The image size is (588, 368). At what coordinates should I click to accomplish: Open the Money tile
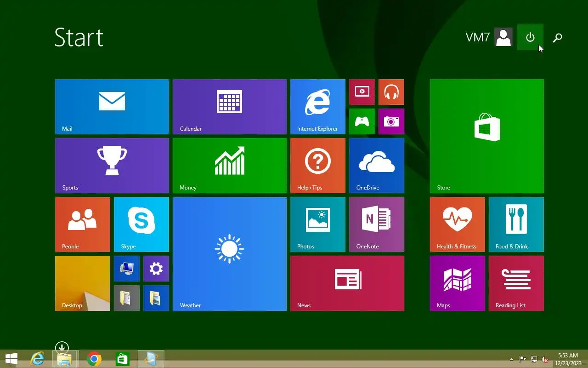(230, 166)
